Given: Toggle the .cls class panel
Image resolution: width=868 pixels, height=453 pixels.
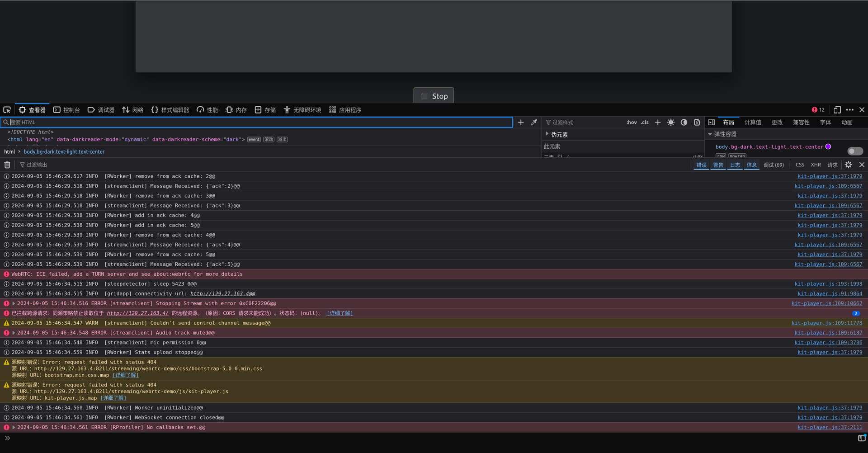Looking at the screenshot, I should pos(645,122).
